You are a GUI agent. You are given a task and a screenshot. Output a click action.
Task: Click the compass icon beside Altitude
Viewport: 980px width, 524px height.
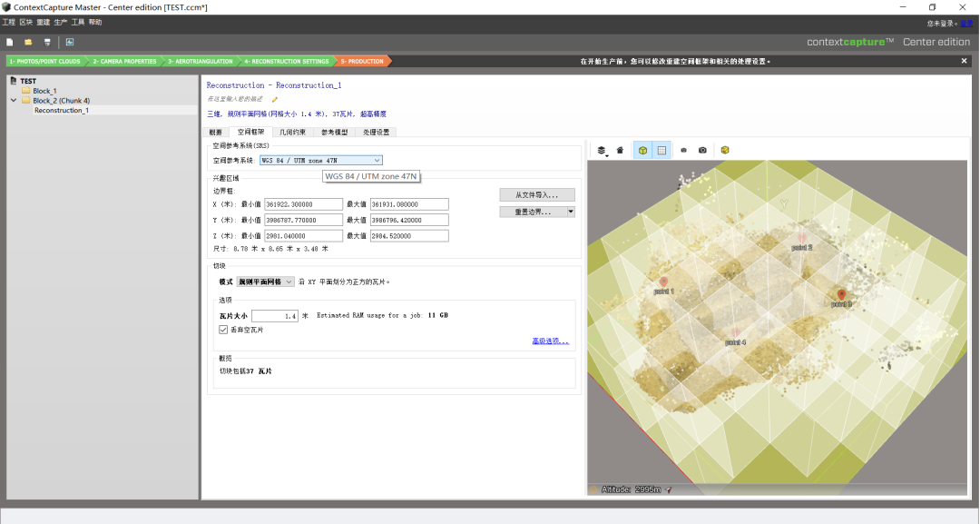tap(669, 489)
